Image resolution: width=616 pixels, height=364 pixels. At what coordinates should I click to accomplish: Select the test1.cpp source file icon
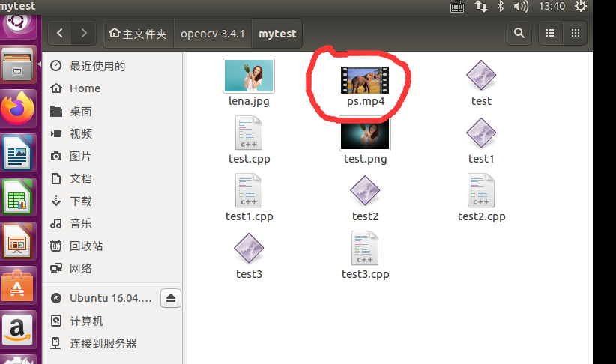(x=249, y=190)
